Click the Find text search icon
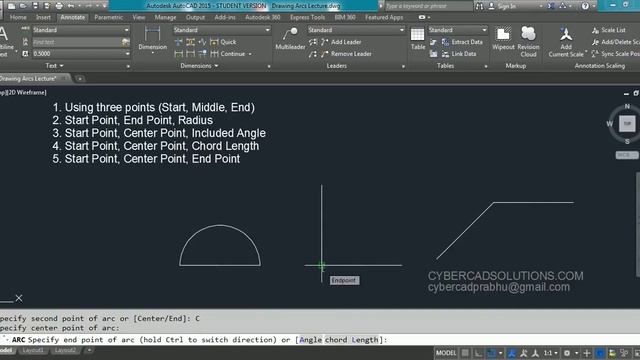This screenshot has height=360, width=640. pyautogui.click(x=125, y=42)
